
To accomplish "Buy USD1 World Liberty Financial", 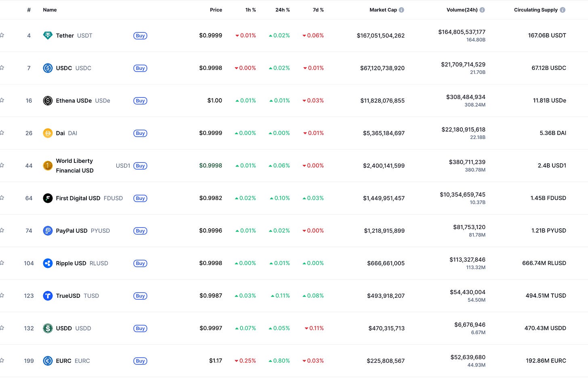I will point(140,166).
